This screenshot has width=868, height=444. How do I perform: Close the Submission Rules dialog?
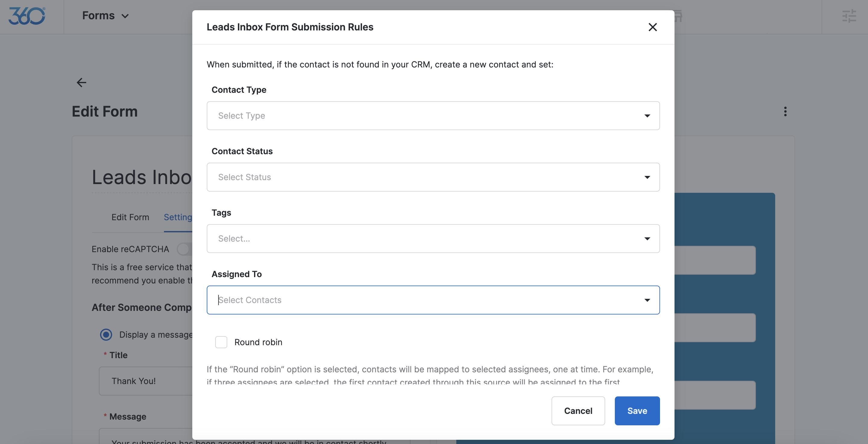652,27
